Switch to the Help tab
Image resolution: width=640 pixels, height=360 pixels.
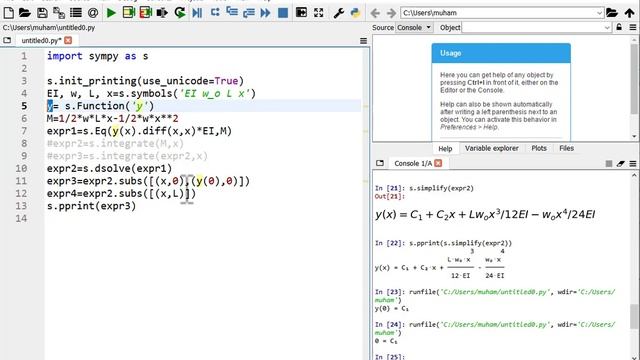(x=445, y=149)
